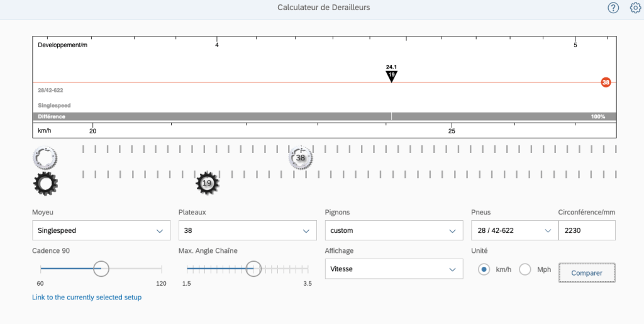Open the Pignons custom dropdown
Image resolution: width=644 pixels, height=324 pixels.
[x=394, y=231]
